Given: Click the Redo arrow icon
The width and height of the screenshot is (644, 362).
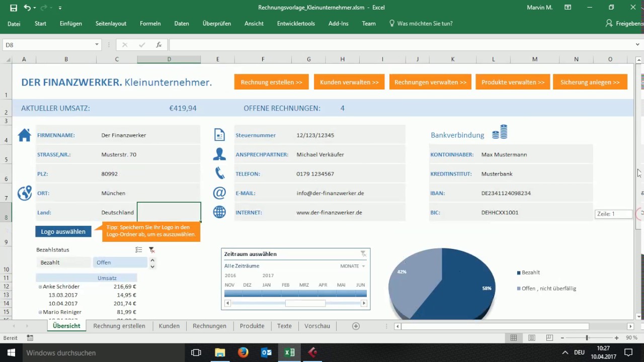Looking at the screenshot, I should [44, 8].
